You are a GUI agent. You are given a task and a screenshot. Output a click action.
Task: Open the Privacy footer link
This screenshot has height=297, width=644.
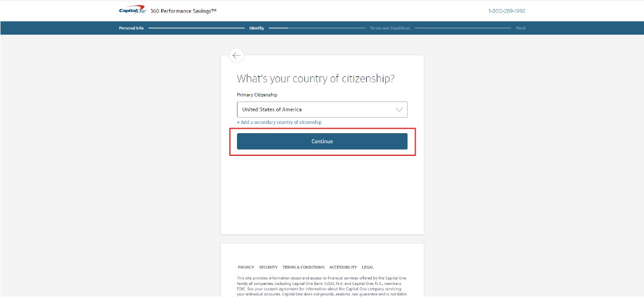point(246,267)
